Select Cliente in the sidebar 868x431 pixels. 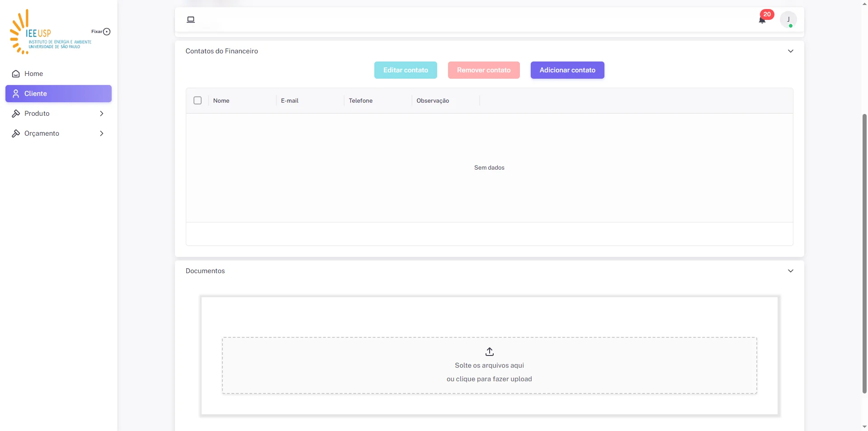58,94
